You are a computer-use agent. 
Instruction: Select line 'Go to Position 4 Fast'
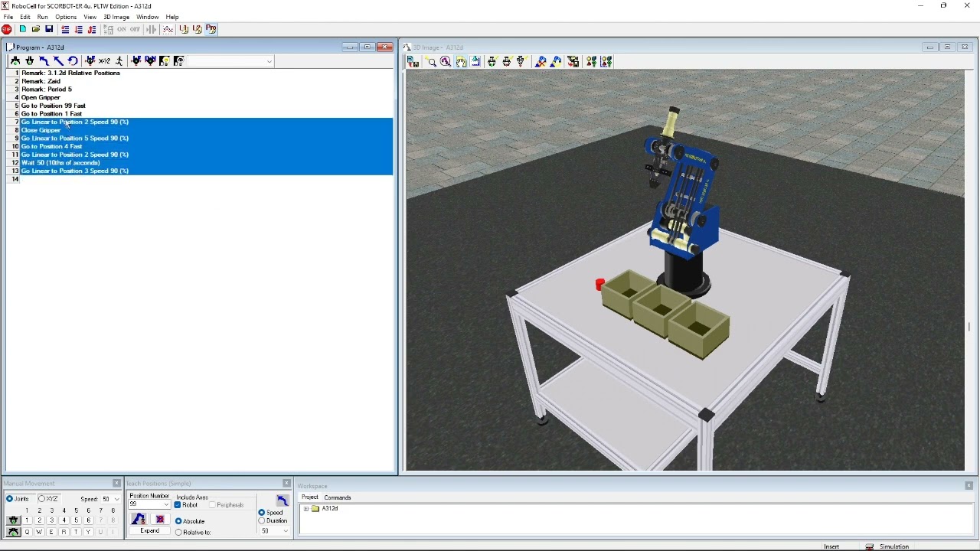(51, 146)
